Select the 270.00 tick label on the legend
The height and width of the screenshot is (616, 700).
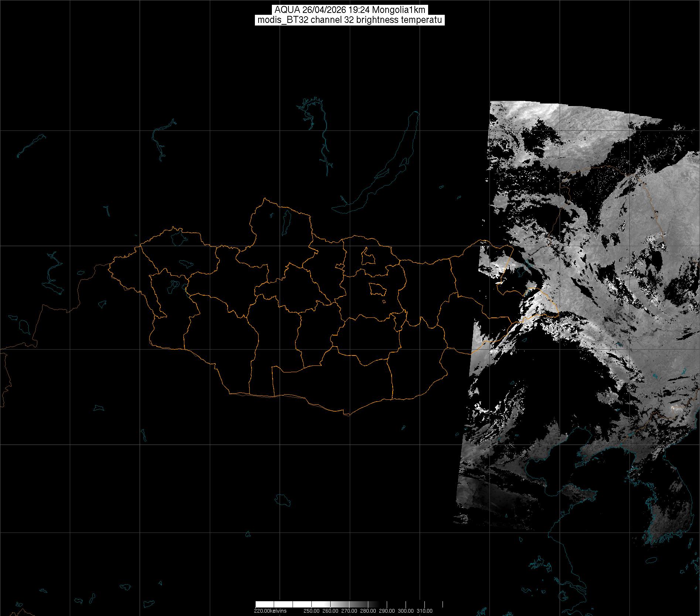point(349,611)
